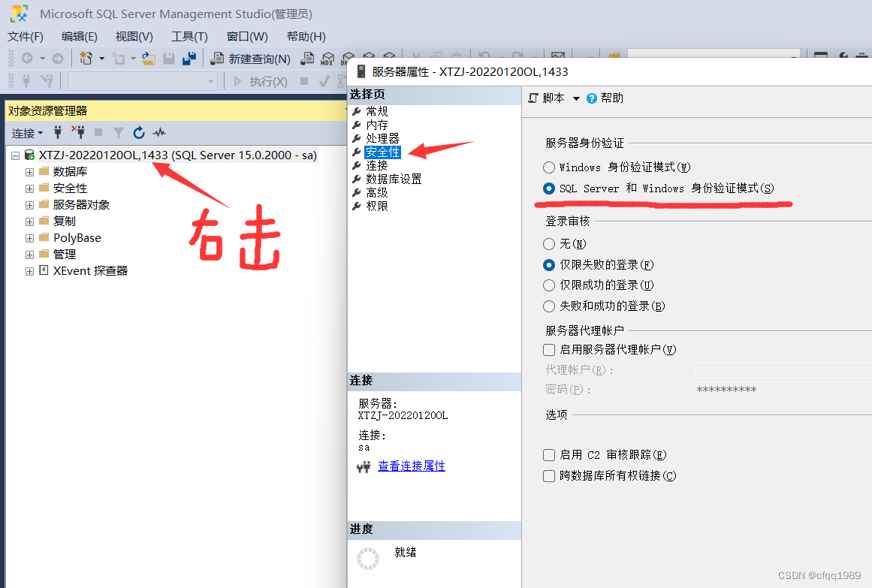Open the 文件(F) menu
The width and height of the screenshot is (872, 588).
(x=25, y=37)
